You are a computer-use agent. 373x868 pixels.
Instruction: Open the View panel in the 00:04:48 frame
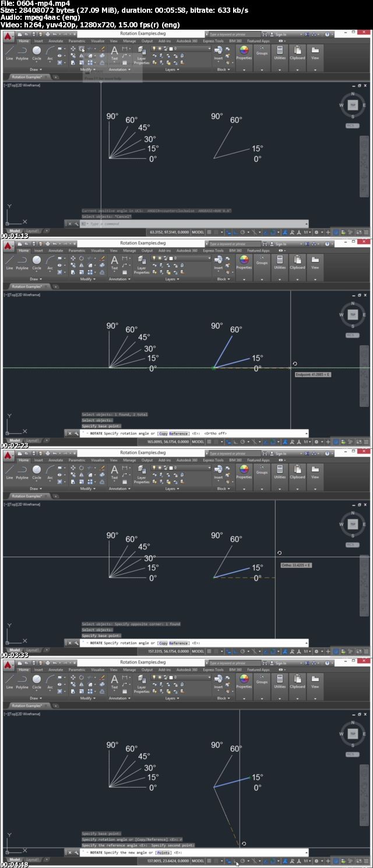click(315, 681)
